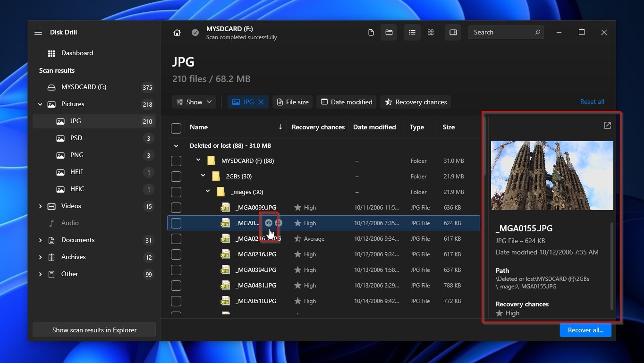Check the _MGA0099.JPG checkbox

[x=176, y=208]
